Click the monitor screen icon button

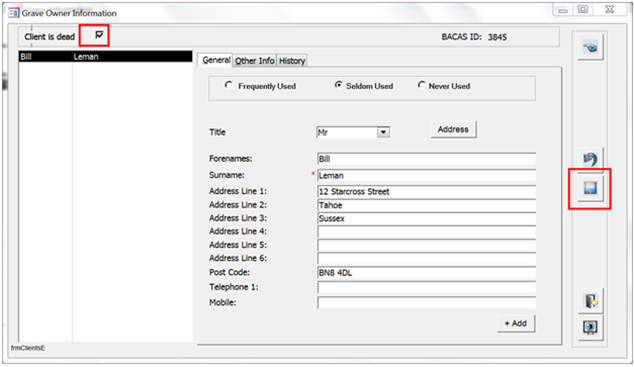[x=590, y=327]
